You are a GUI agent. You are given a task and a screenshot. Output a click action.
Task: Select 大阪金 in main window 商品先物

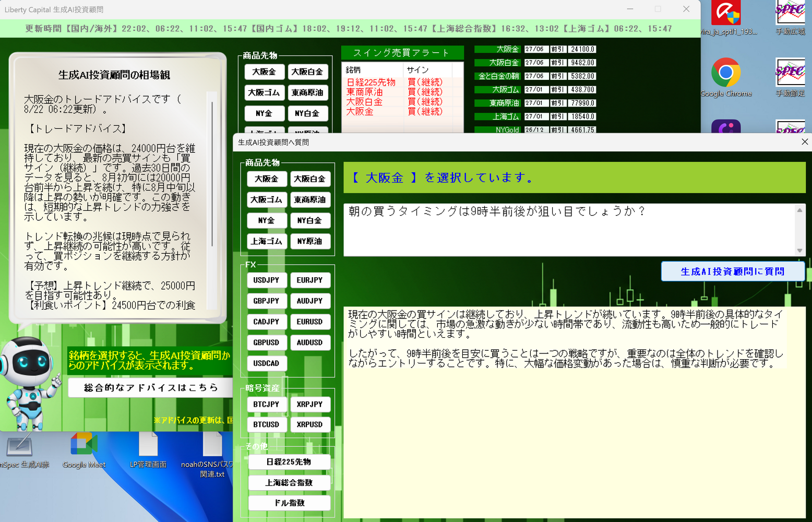click(264, 72)
